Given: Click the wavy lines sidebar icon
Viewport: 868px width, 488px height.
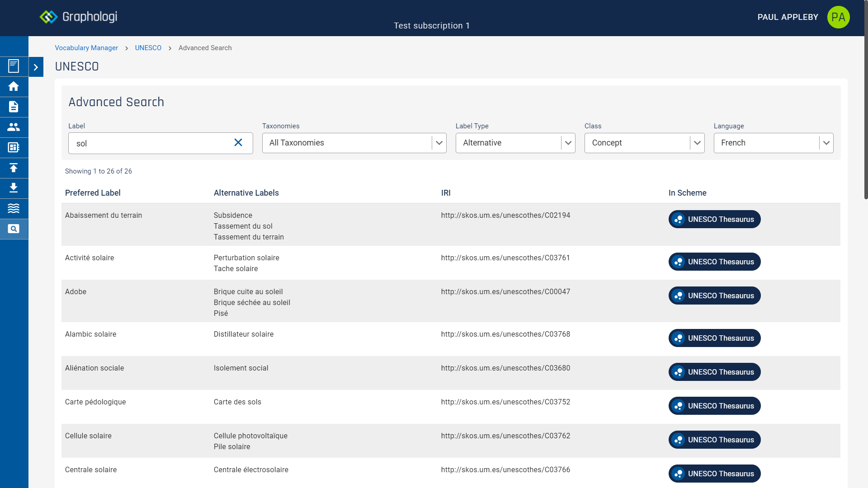Looking at the screenshot, I should tap(14, 208).
